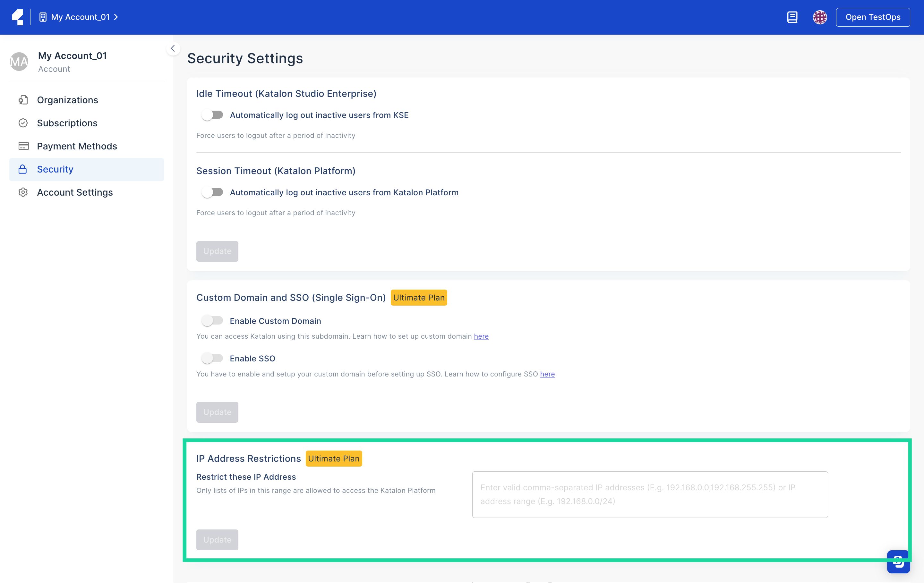
Task: Click the chat widget icon at bottom right
Action: pyautogui.click(x=898, y=562)
